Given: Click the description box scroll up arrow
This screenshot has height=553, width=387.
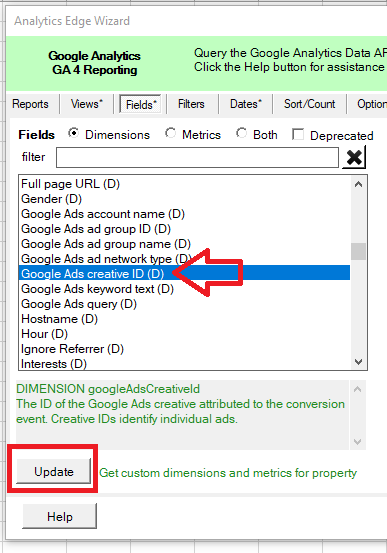Looking at the screenshot, I should [357, 389].
